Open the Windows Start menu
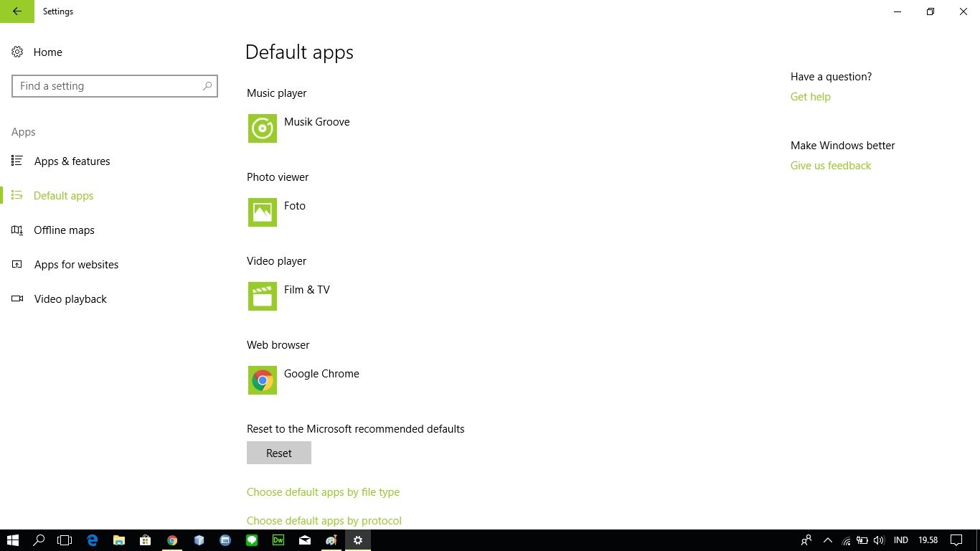 click(13, 540)
